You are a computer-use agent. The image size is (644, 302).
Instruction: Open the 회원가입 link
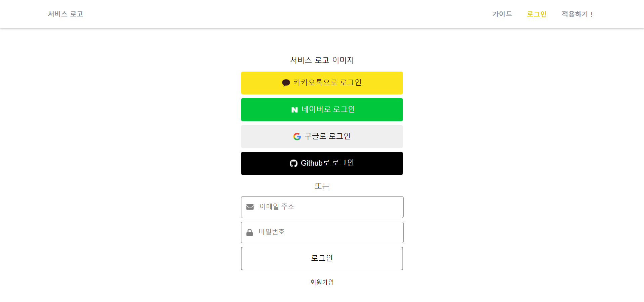[x=322, y=282]
